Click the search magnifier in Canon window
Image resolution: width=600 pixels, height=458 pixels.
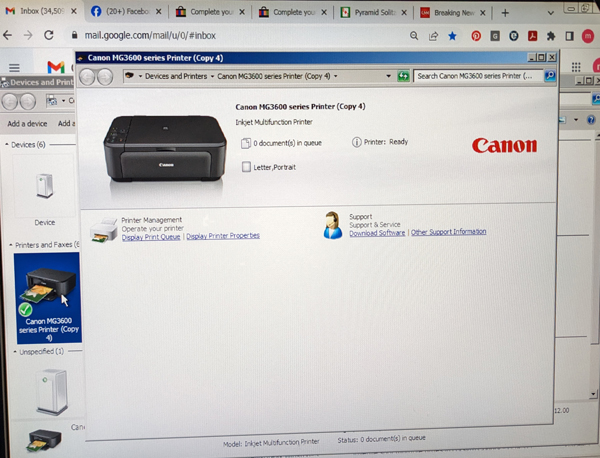pyautogui.click(x=549, y=76)
